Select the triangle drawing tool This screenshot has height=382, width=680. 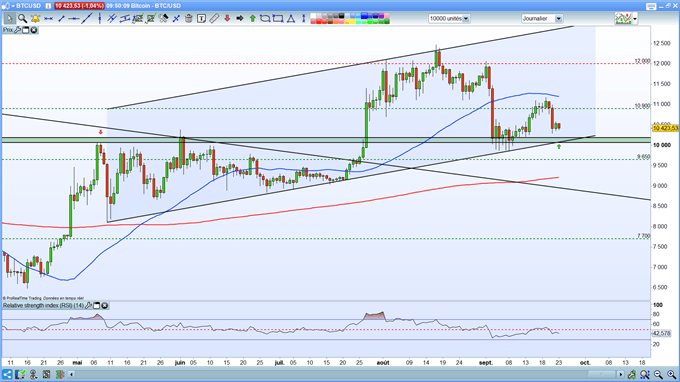point(291,19)
